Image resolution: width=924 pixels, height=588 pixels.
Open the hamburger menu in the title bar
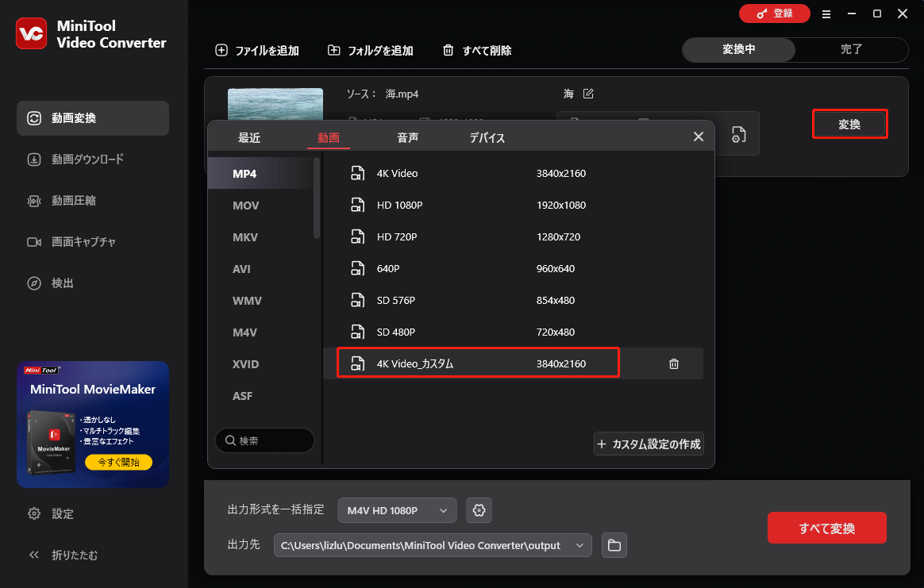pos(826,14)
